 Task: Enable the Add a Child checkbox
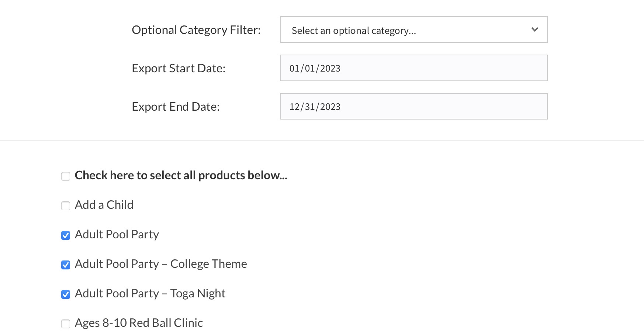(x=66, y=206)
